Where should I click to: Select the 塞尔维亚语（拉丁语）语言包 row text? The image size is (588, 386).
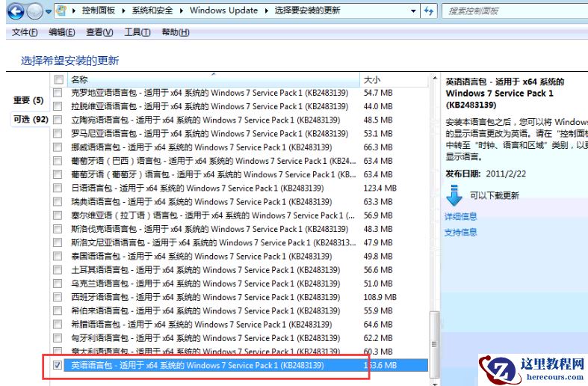point(213,215)
